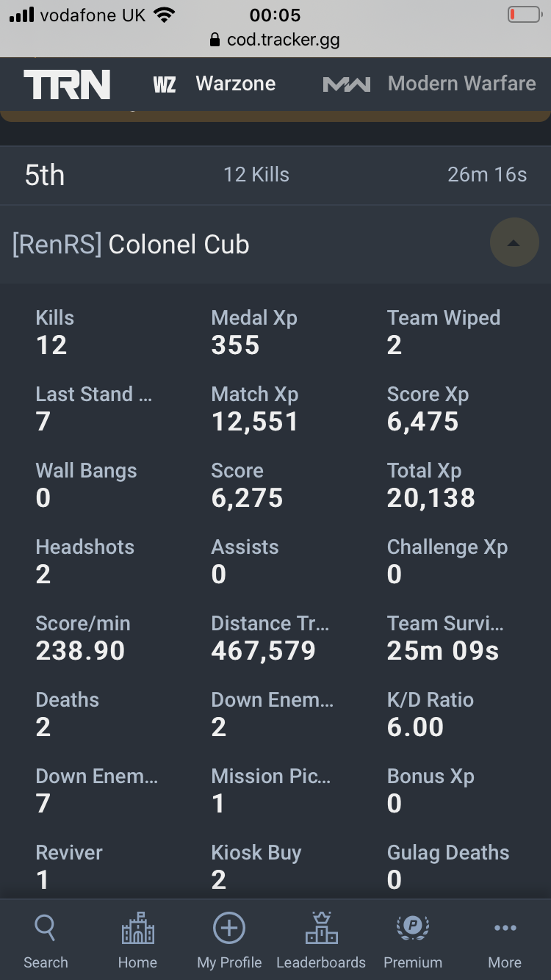Tap the cod.tracker.gg address bar
Viewport: 551px width, 980px height.
click(275, 40)
